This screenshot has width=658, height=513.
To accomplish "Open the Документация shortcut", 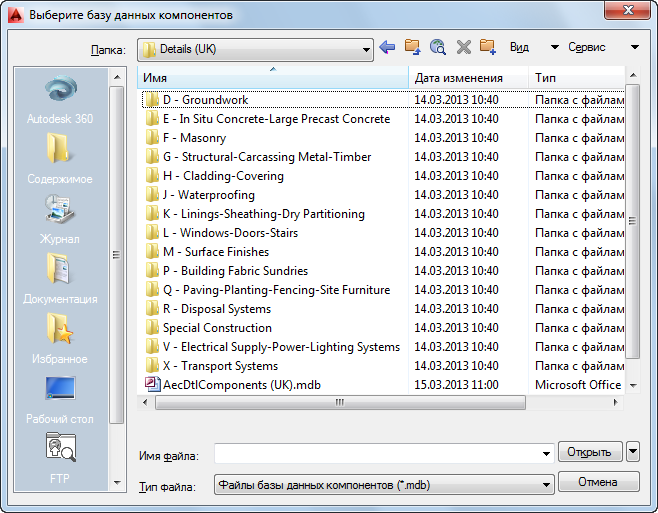I will click(60, 279).
